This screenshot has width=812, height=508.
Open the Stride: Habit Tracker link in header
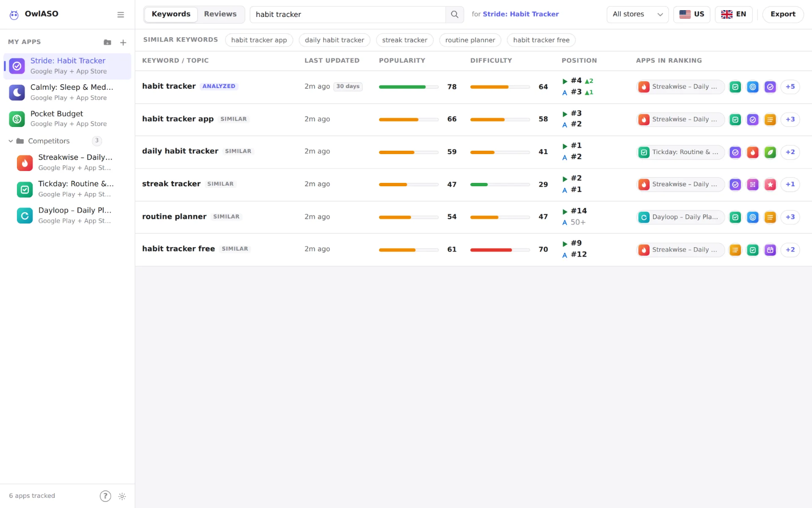pos(521,14)
